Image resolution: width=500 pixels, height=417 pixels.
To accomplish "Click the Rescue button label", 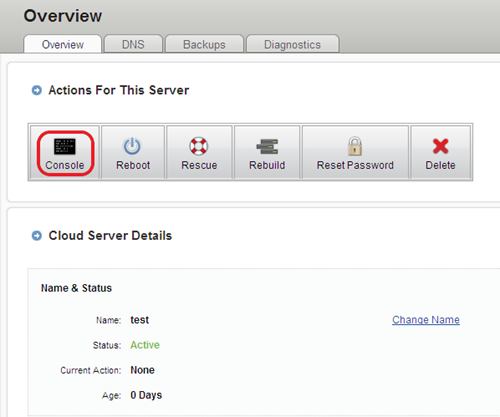I will coord(199,165).
